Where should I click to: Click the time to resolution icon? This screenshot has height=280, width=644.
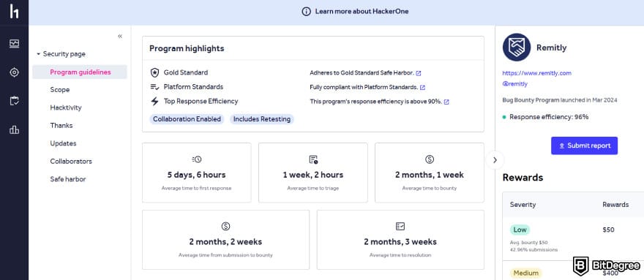(x=400, y=226)
